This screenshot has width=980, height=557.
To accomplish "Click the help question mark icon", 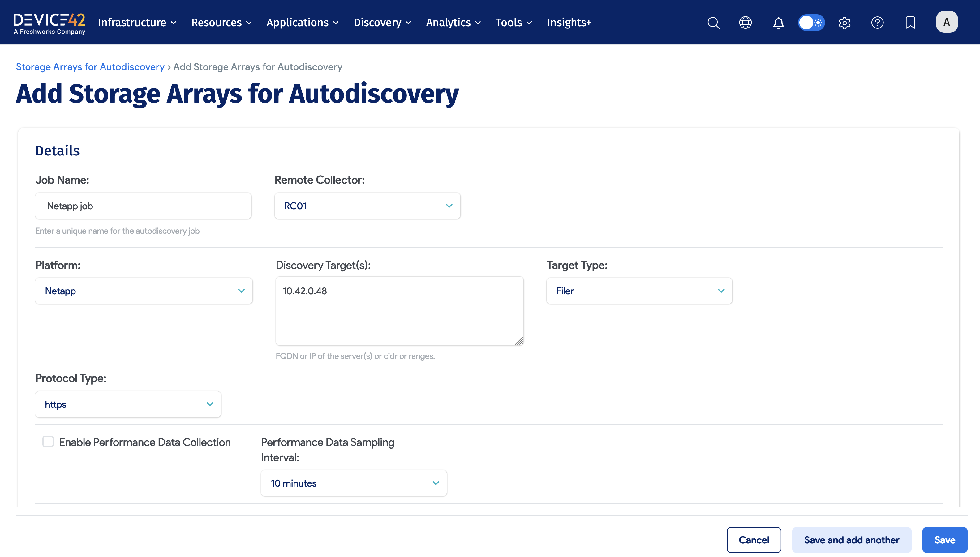I will 877,23.
